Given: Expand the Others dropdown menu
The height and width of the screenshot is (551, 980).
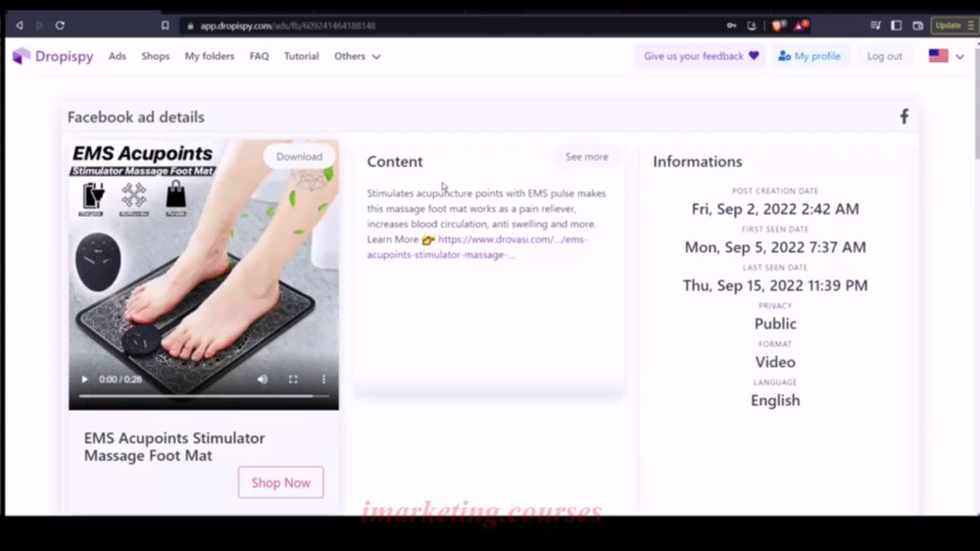Looking at the screenshot, I should 357,56.
